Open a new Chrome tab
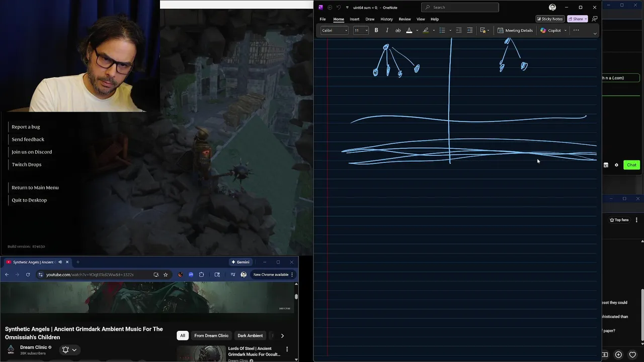644x362 pixels. pos(77,262)
